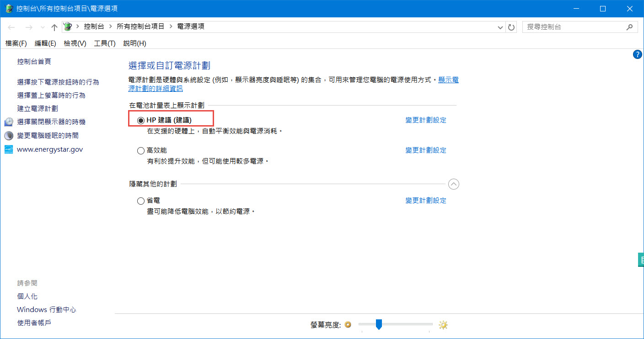Click the 選擇或自訂電源計劃 heading
The image size is (644, 339).
[x=169, y=65]
